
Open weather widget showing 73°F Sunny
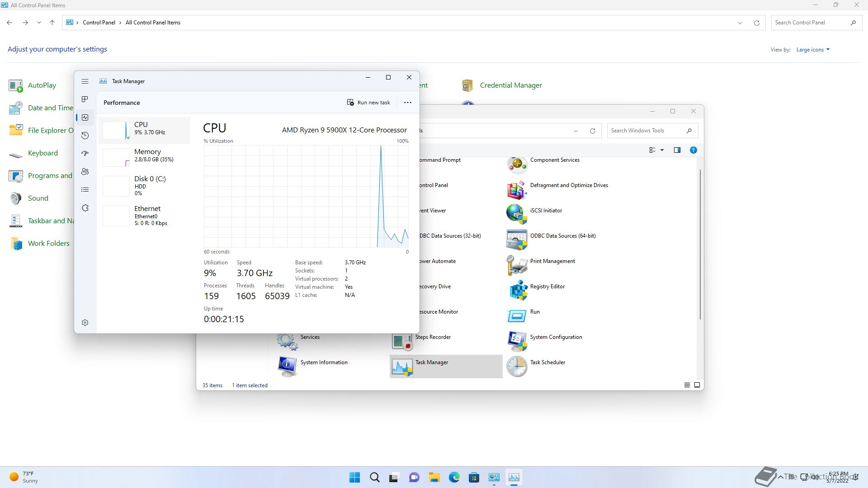(x=25, y=477)
